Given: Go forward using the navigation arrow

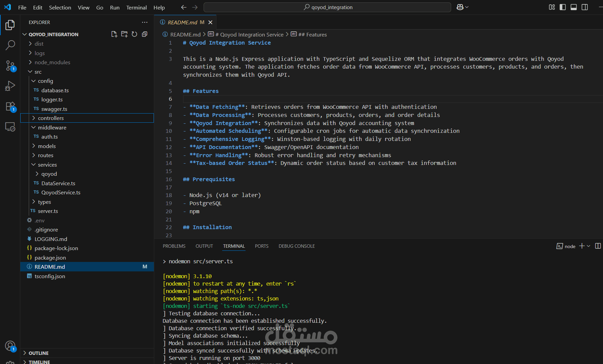Looking at the screenshot, I should [195, 7].
